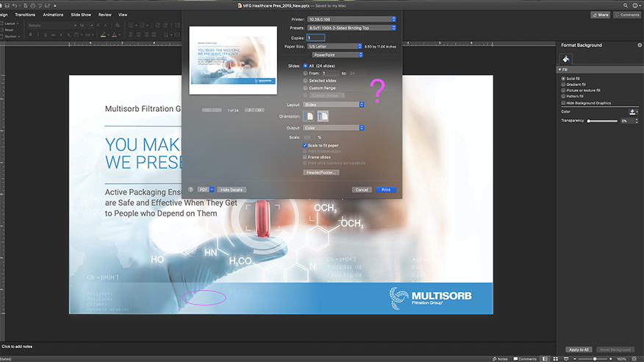Select Picture or texture fill option
Viewport: 644px width, 362px height.
pyautogui.click(x=563, y=90)
